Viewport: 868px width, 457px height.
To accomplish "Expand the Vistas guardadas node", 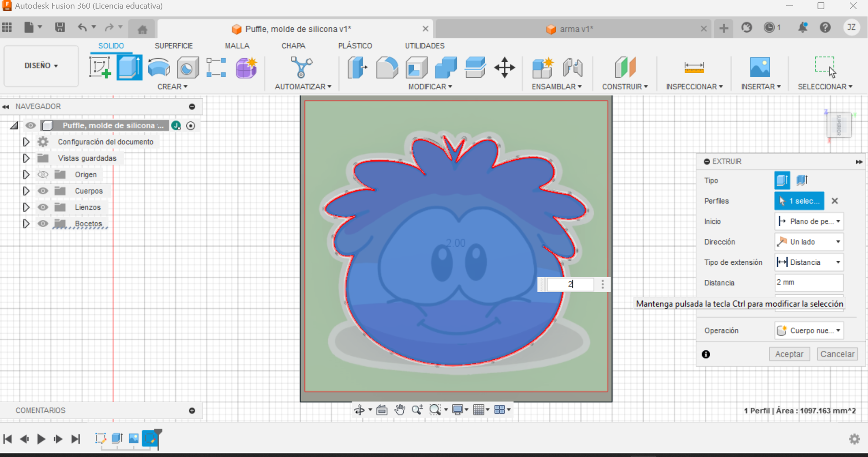I will (26, 158).
